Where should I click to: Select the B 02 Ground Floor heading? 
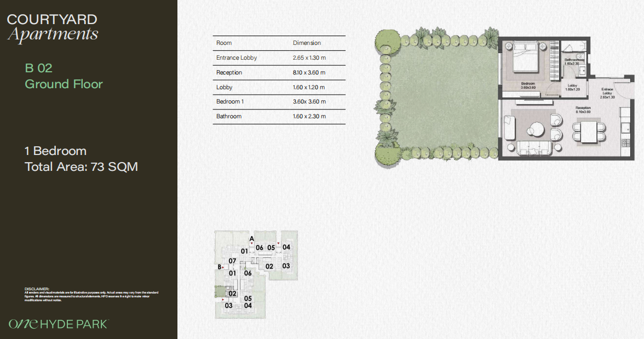64,76
